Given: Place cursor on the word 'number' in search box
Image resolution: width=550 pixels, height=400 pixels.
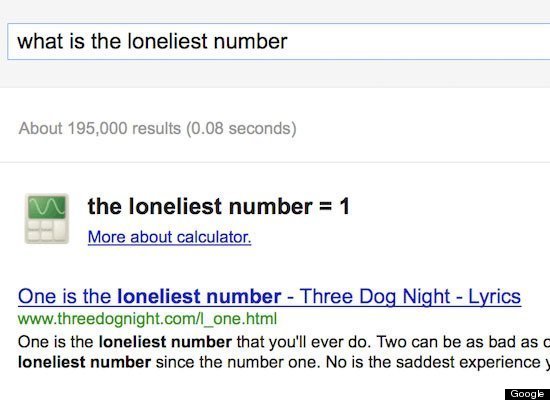Looking at the screenshot, I should point(250,41).
